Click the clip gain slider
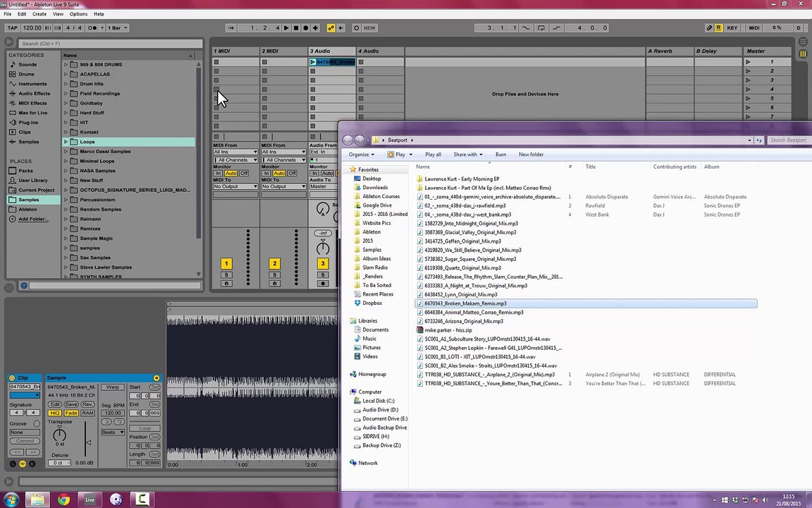 tap(86, 440)
